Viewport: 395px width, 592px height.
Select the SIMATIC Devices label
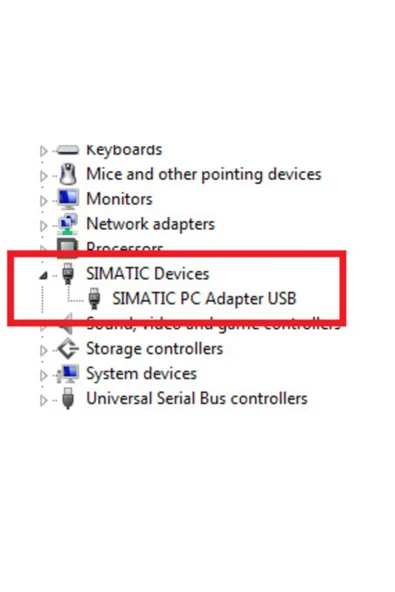[147, 273]
